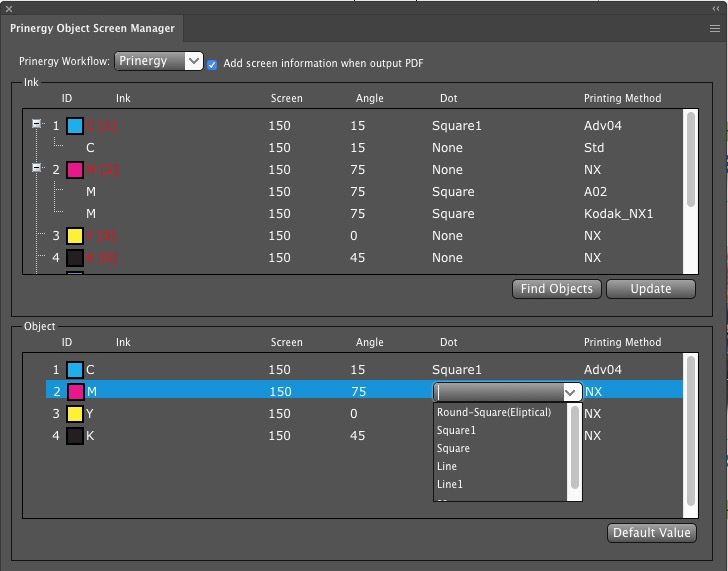Collapse the C ink tree node
The height and width of the screenshot is (571, 728).
(37, 125)
